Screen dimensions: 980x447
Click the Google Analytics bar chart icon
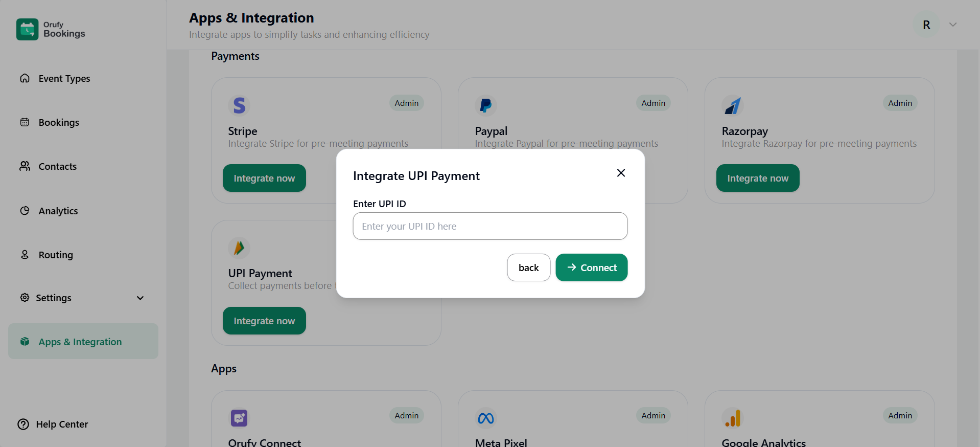[732, 417]
